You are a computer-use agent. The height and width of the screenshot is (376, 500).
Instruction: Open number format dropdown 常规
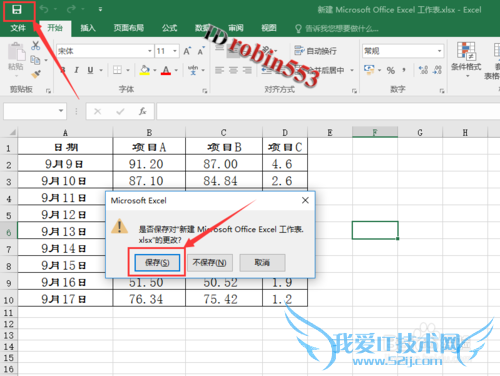440,51
